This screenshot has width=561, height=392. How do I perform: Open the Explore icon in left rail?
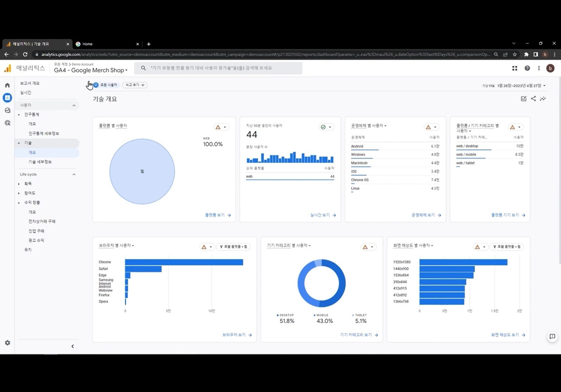click(x=7, y=110)
